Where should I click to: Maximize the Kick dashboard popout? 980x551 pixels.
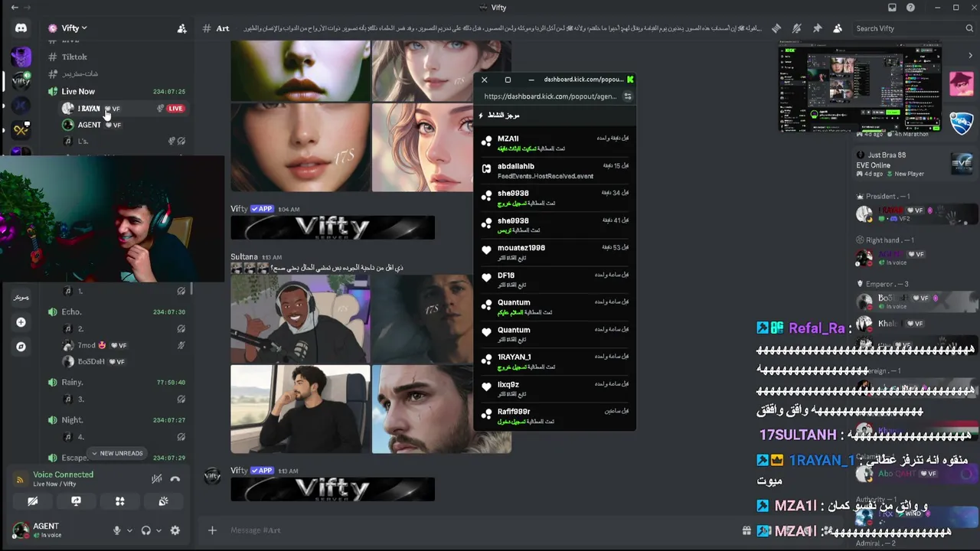tap(508, 80)
